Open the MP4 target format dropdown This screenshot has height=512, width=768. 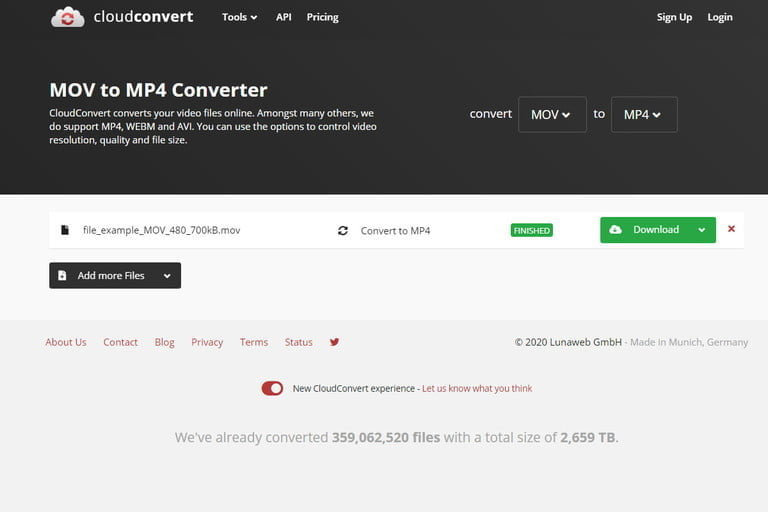pyautogui.click(x=643, y=115)
